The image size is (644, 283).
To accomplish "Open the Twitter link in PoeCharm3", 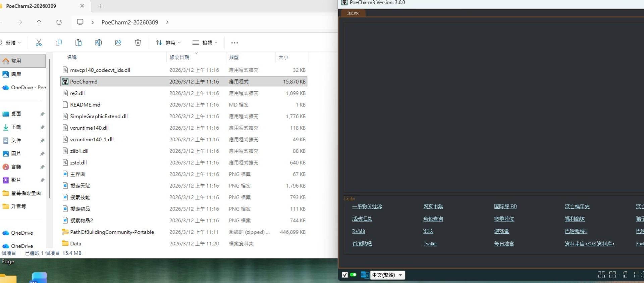I will [430, 244].
